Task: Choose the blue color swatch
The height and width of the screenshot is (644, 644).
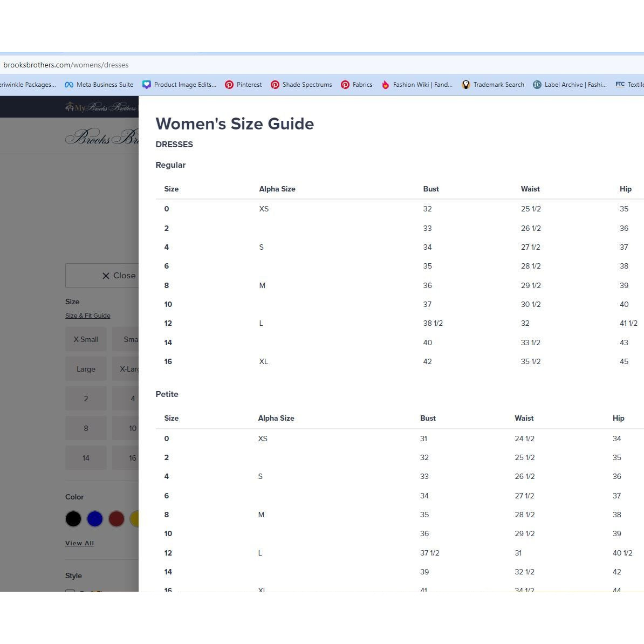Action: tap(95, 519)
